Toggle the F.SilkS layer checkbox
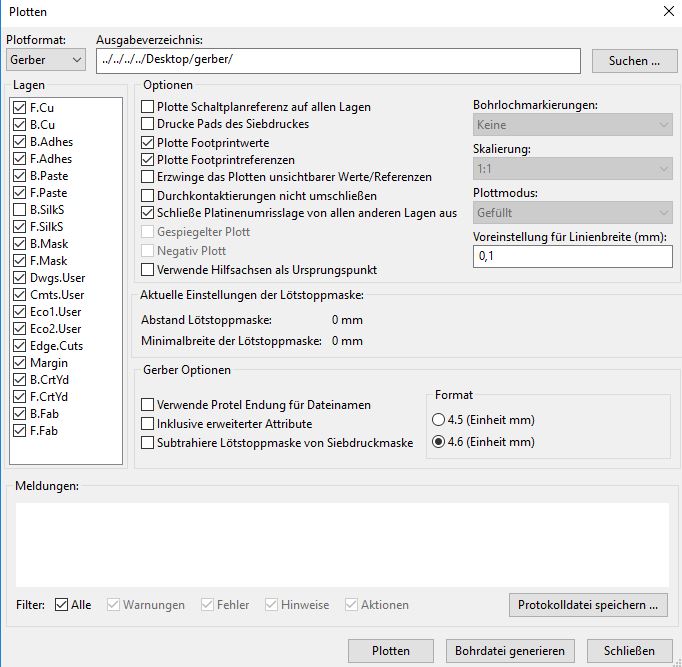682x667 pixels. (x=19, y=227)
